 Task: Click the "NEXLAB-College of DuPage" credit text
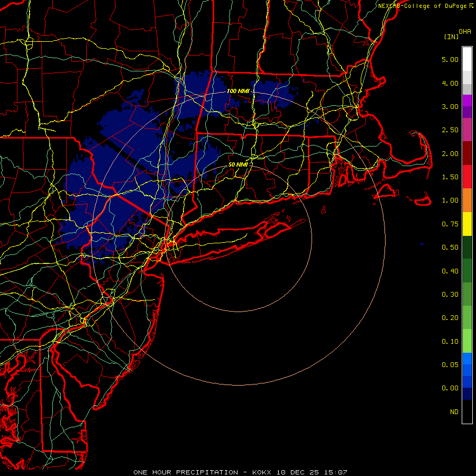tap(423, 6)
